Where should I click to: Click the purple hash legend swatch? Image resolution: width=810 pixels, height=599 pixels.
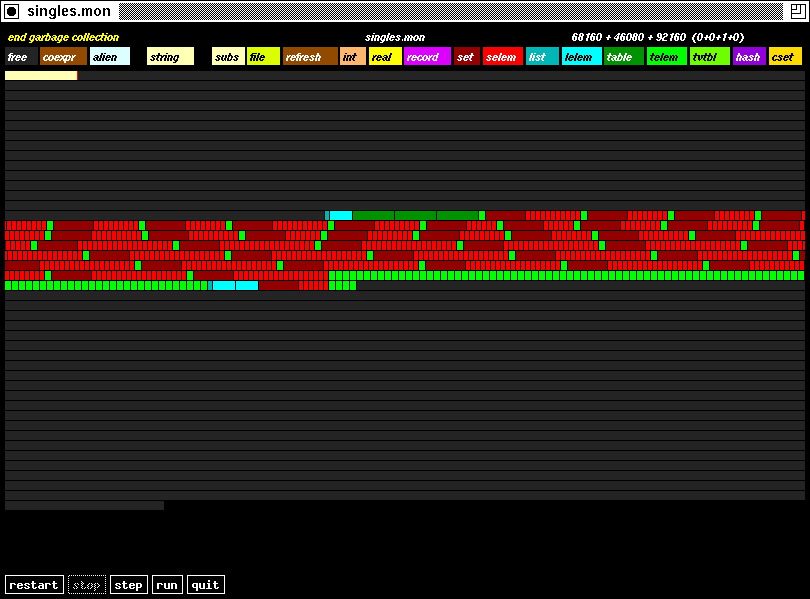[x=749, y=57]
